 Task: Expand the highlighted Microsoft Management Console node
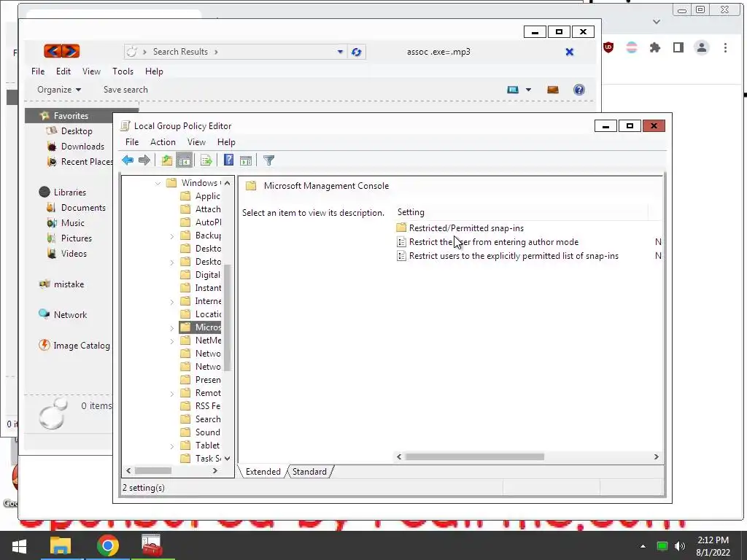click(x=172, y=328)
